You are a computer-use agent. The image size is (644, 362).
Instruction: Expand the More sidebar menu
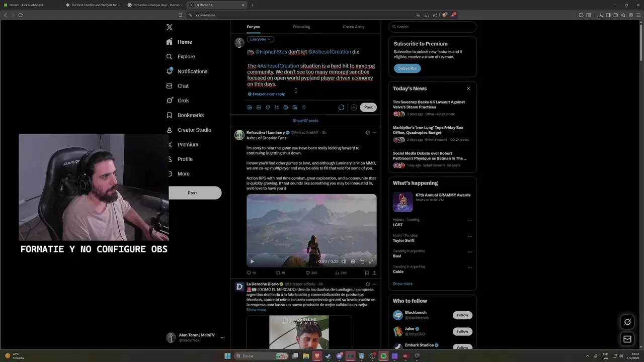coord(178,173)
